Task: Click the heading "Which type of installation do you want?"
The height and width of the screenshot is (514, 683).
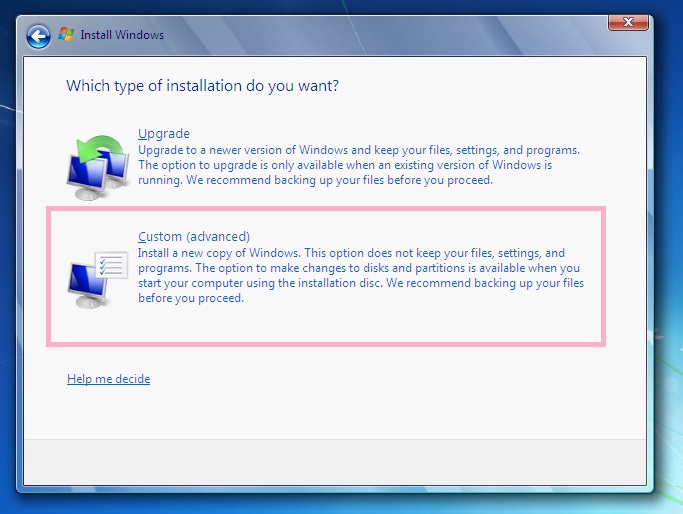Action: click(202, 86)
